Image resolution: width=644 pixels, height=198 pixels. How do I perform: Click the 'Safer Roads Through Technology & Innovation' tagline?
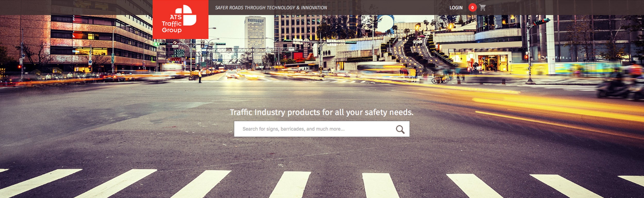pyautogui.click(x=271, y=8)
